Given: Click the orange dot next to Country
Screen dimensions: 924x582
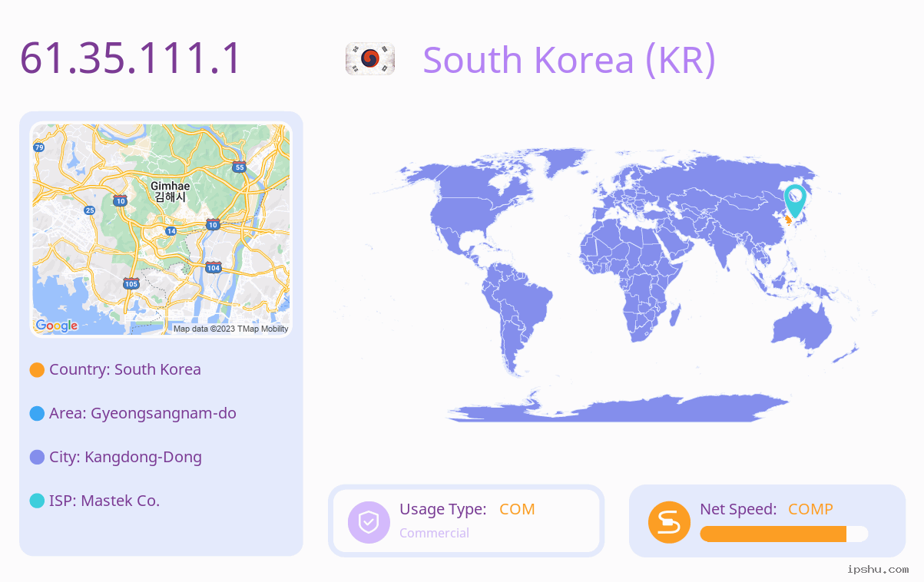Looking at the screenshot, I should 37,370.
